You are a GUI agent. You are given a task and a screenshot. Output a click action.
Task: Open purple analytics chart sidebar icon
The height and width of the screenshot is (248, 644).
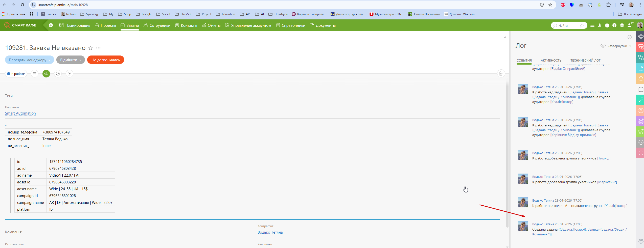click(x=640, y=121)
